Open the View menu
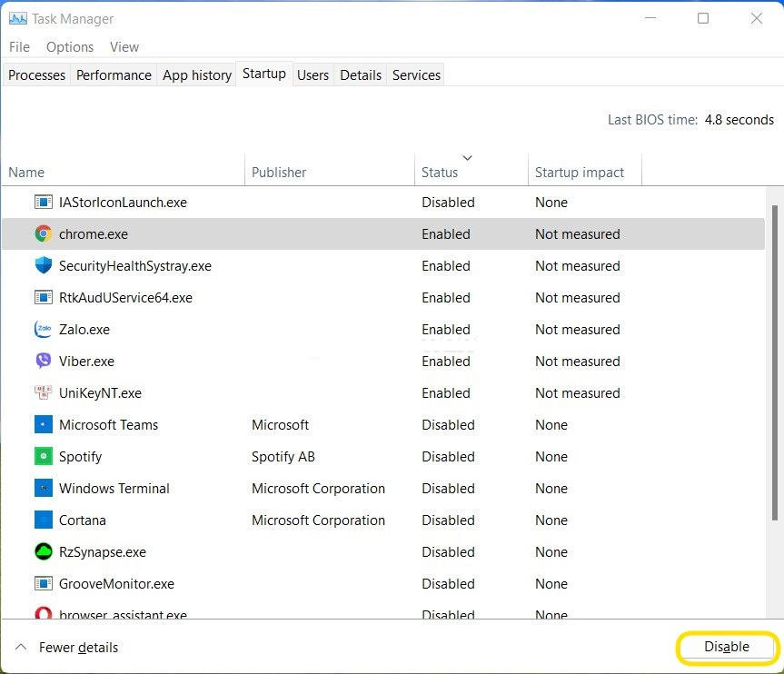This screenshot has width=784, height=674. click(124, 46)
